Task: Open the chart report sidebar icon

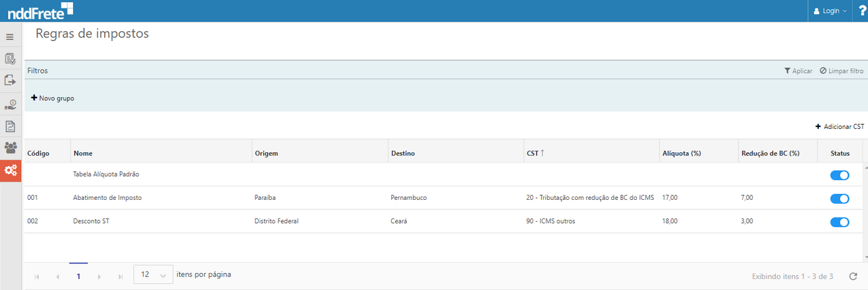Action: (10, 126)
